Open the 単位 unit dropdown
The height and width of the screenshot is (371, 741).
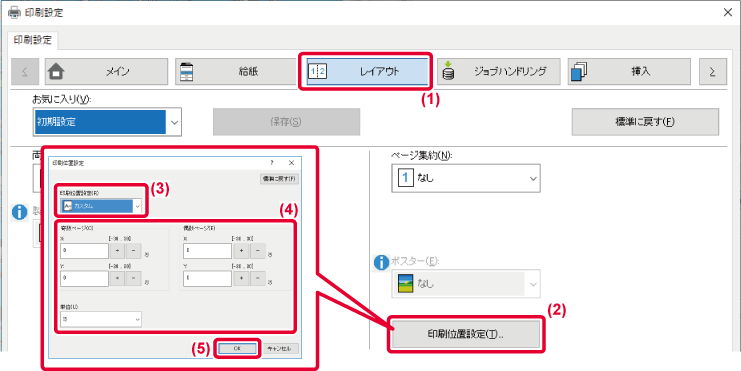[x=101, y=319]
